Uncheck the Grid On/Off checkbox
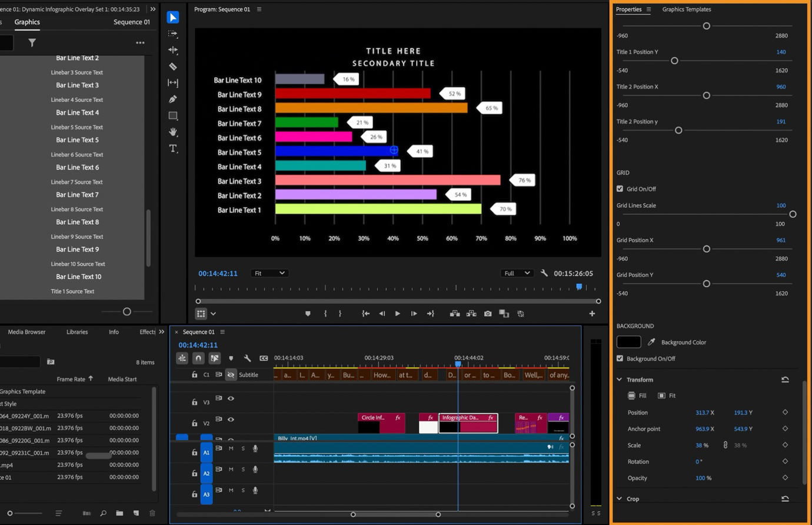812x525 pixels. 620,188
